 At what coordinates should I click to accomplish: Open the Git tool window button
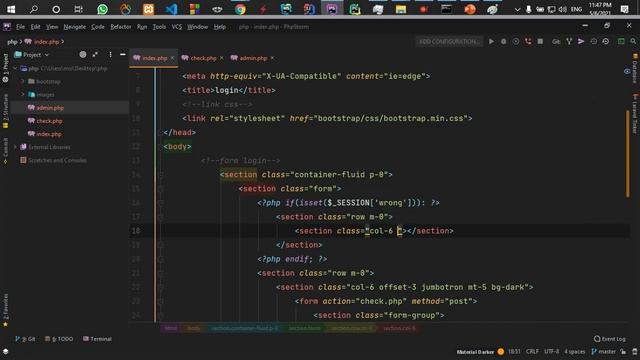25,339
